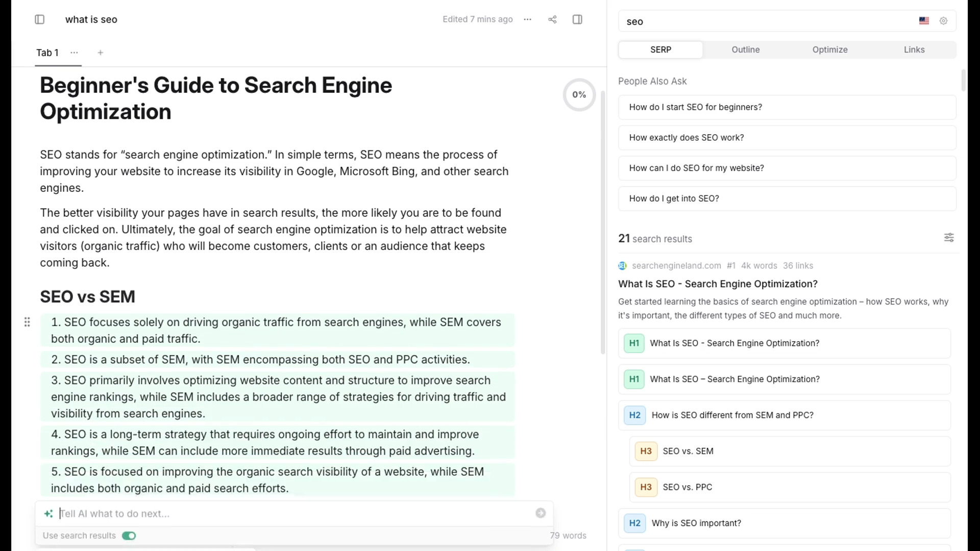Viewport: 980px width, 551px height.
Task: Click the 0% content score circle
Action: point(579,94)
